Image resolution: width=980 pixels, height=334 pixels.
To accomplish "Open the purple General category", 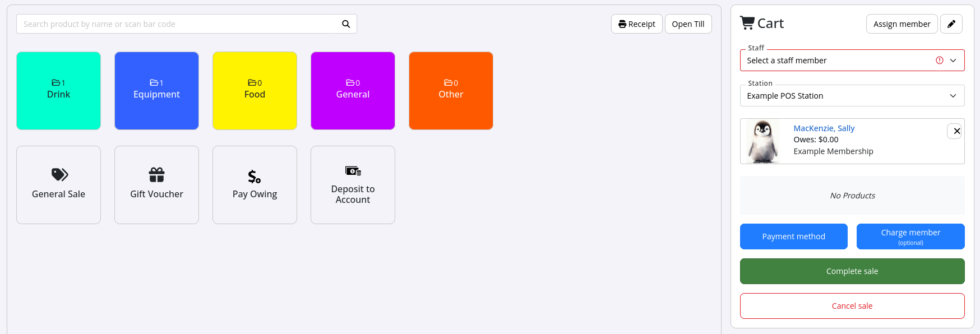I will coord(353,91).
